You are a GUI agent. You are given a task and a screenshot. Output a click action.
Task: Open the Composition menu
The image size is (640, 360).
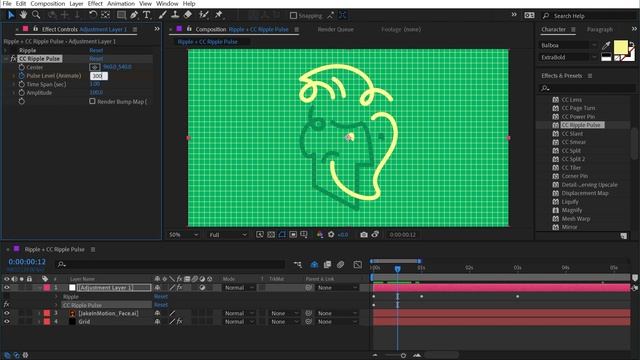pyautogui.click(x=48, y=4)
